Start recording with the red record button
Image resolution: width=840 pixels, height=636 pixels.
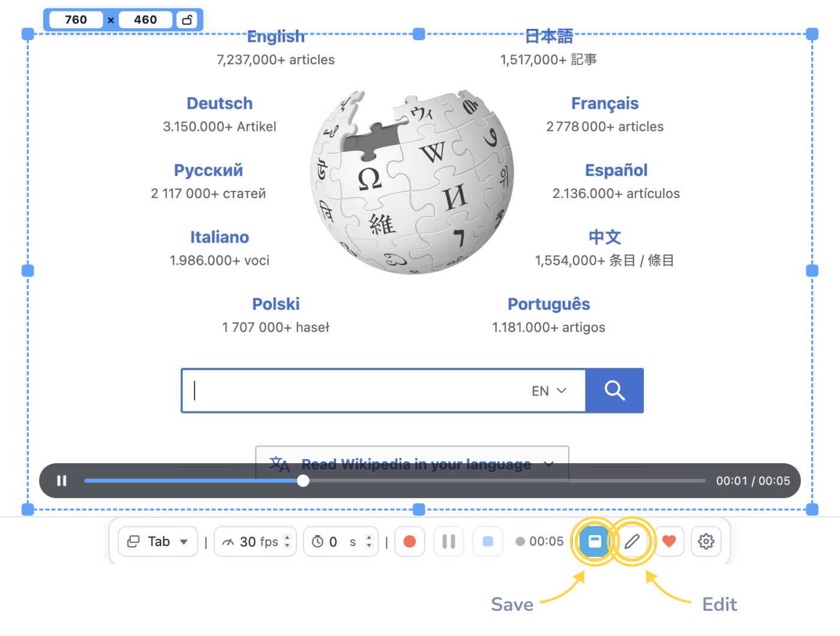(410, 541)
